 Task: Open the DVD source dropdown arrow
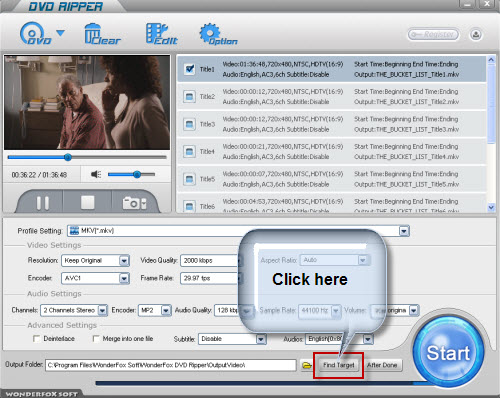(60, 33)
